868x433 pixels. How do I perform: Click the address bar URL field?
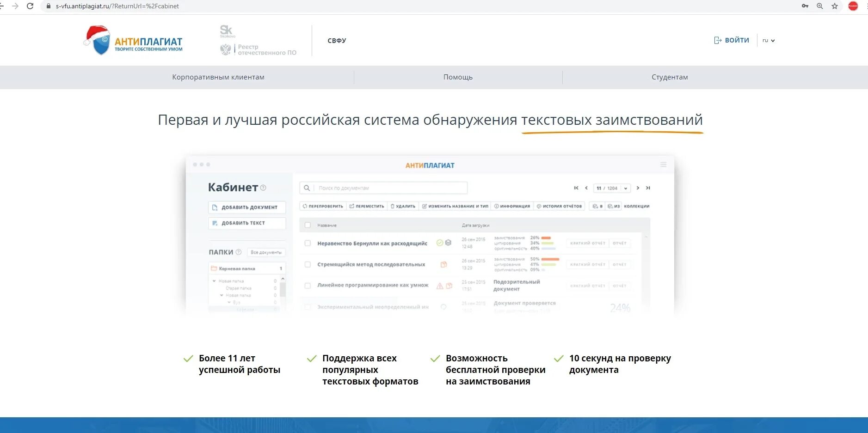(x=117, y=6)
